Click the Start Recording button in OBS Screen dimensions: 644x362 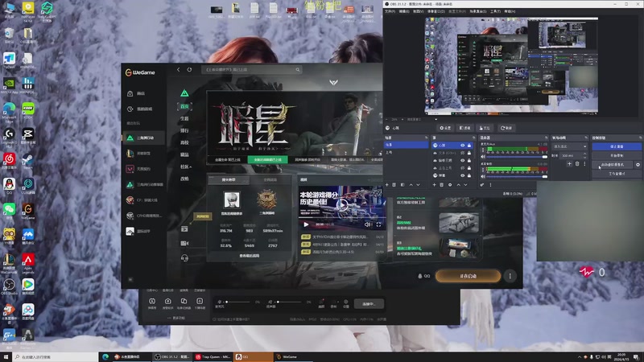617,155
